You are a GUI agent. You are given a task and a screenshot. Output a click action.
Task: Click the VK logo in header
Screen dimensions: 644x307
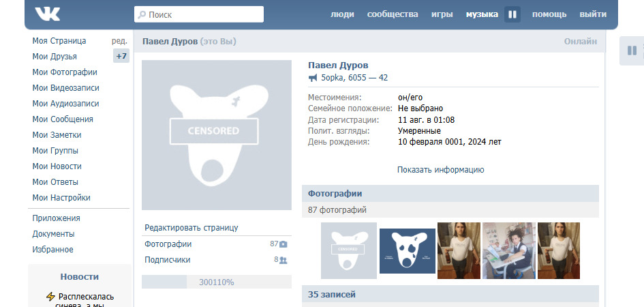click(48, 14)
